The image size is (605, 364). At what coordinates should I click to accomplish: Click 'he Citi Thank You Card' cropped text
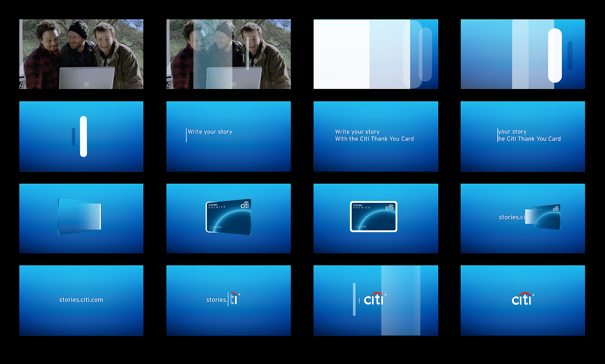[x=530, y=139]
